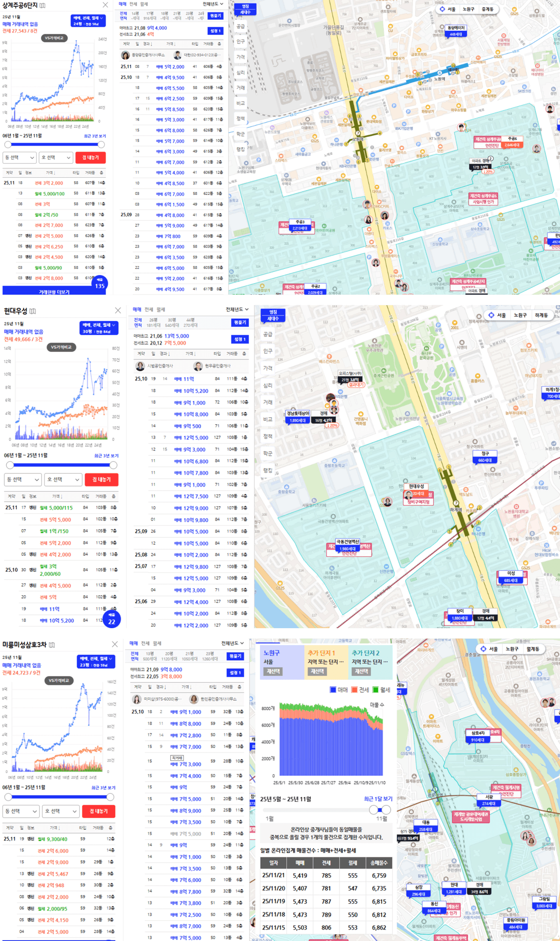The image size is (560, 941).
Task: Expand 전체년도 dropdown above 상계주공6단지 listings
Action: tap(212, 4)
